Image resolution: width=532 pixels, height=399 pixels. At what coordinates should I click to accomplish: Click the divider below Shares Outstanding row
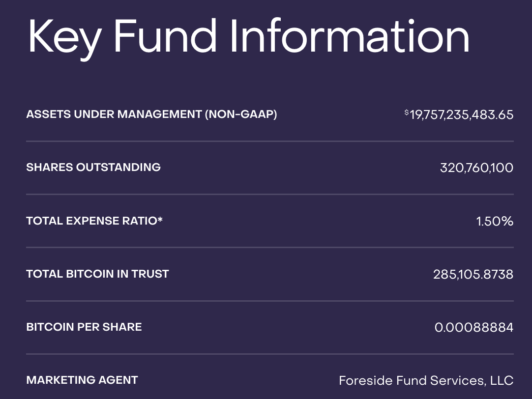pos(270,194)
